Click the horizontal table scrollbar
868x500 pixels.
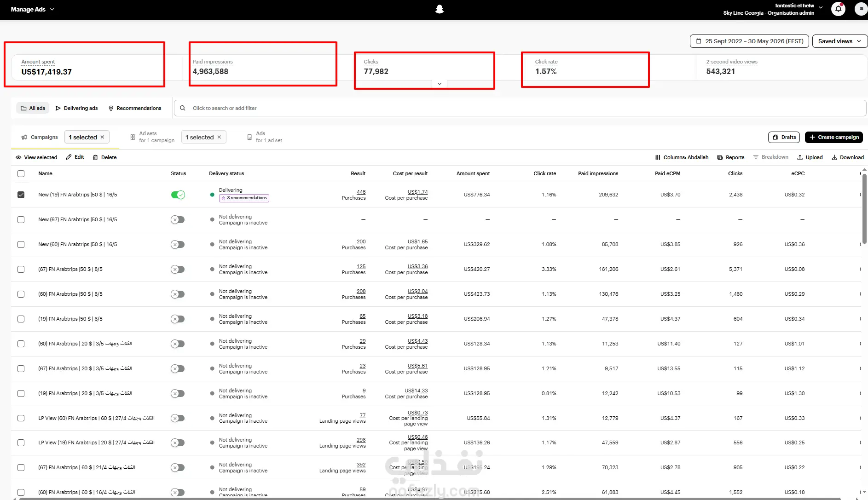click(x=430, y=499)
